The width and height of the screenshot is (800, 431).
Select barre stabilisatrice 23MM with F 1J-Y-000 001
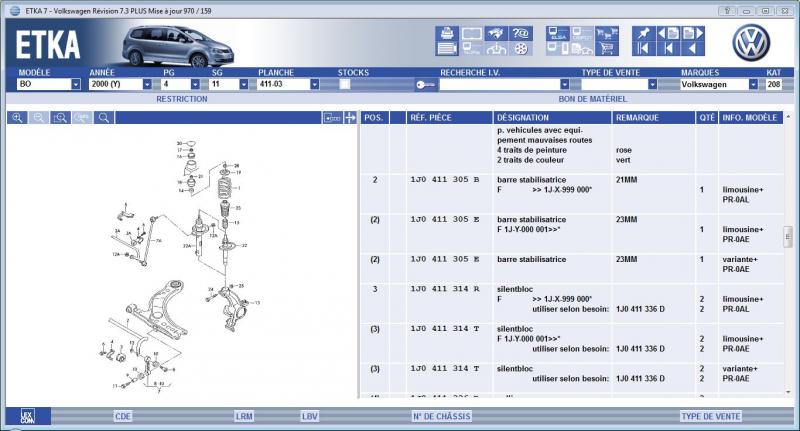pos(571,234)
